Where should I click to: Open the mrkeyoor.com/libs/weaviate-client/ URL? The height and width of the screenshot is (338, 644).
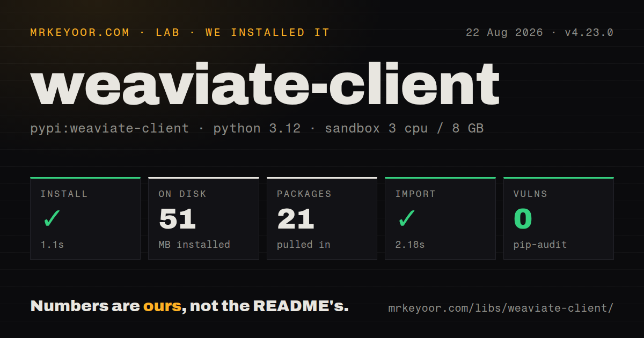tap(501, 308)
